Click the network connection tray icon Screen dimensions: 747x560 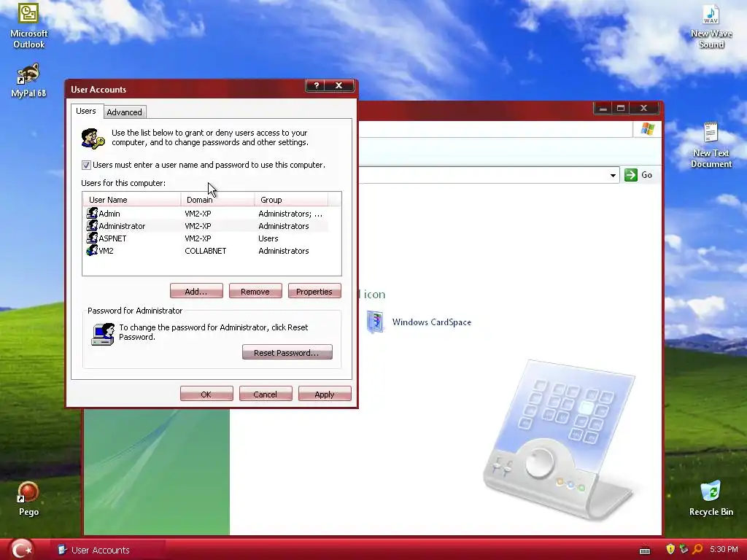pyautogui.click(x=684, y=549)
